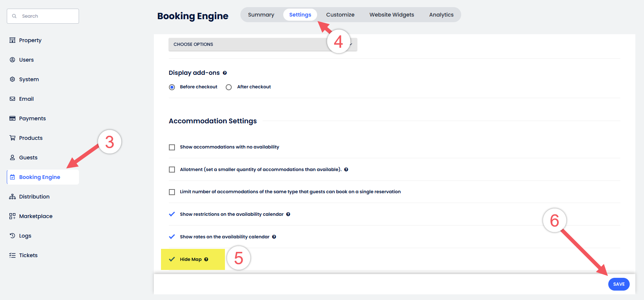
Task: Click help icon next to Hide Map
Action: 206,259
